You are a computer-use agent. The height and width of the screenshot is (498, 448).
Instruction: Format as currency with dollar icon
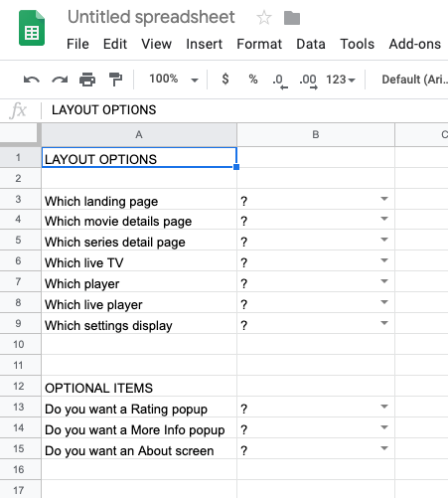[225, 80]
